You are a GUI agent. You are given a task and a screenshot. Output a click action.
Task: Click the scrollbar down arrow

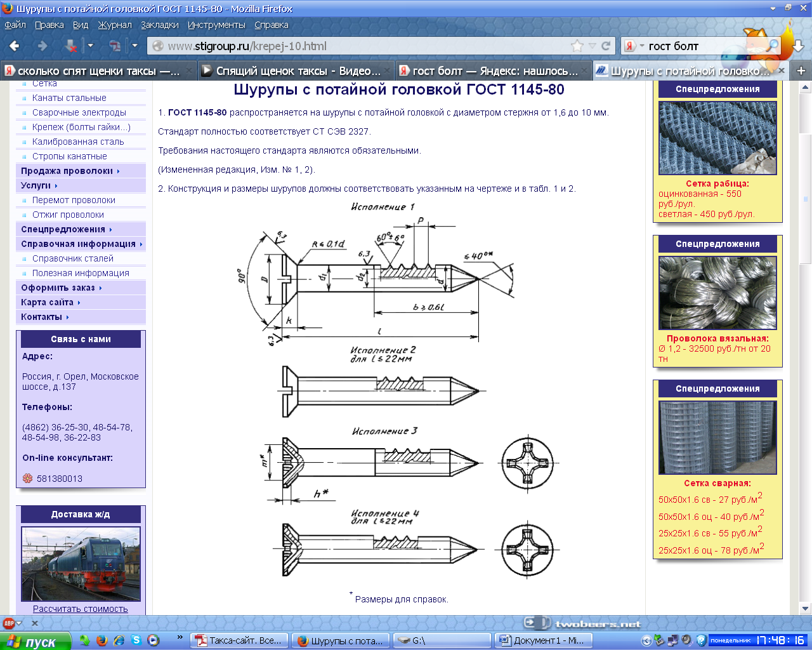[806, 609]
